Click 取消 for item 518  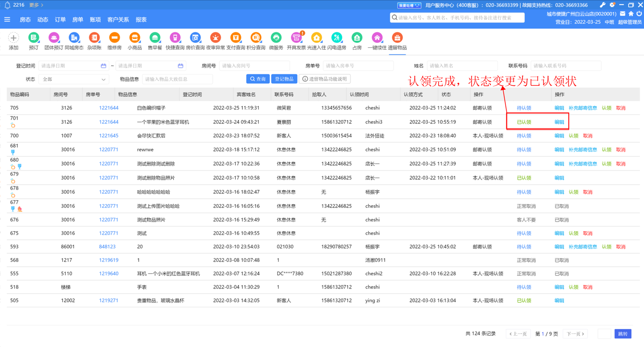tap(588, 287)
